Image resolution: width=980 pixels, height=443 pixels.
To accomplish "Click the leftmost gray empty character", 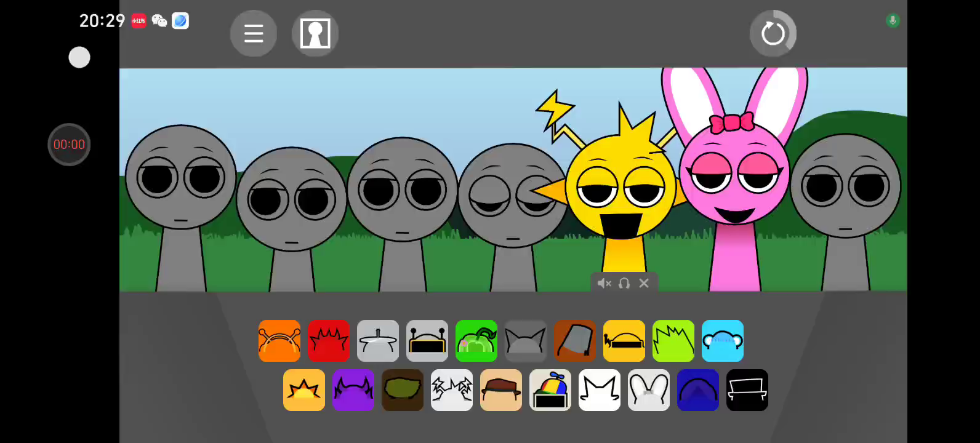I will (x=180, y=185).
